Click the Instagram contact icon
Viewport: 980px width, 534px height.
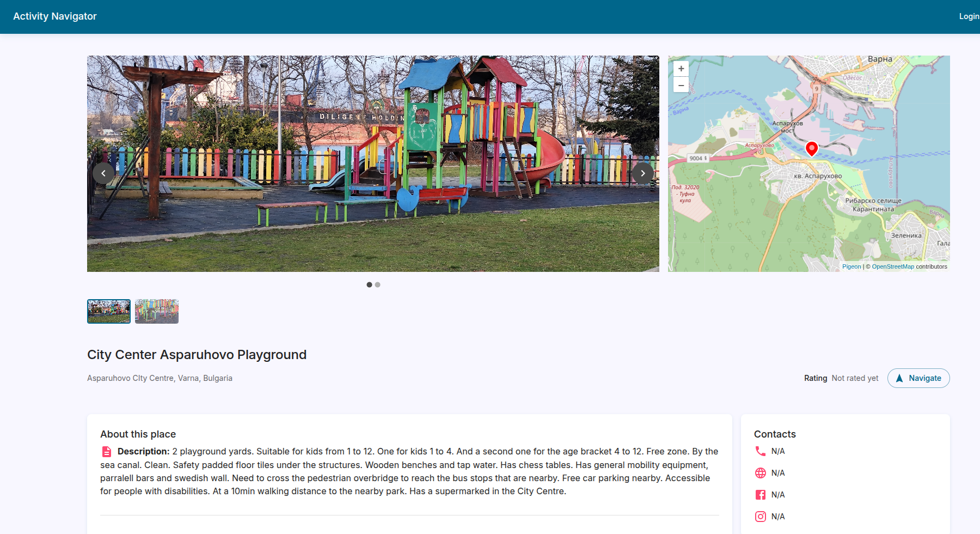[x=761, y=517]
